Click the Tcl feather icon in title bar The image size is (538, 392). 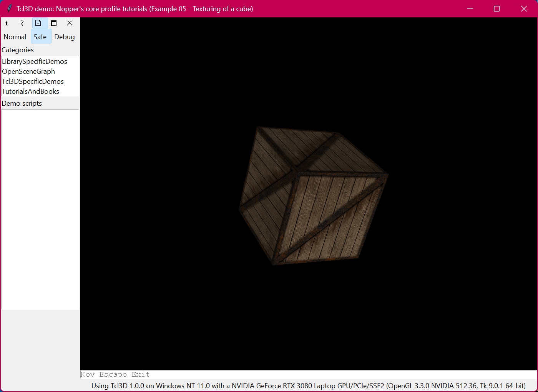click(9, 8)
